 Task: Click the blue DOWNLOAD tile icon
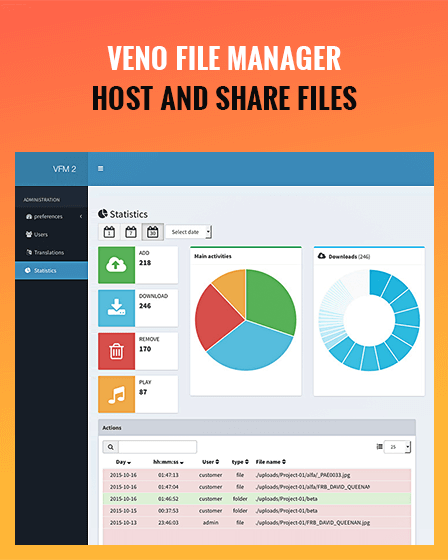coord(116,308)
